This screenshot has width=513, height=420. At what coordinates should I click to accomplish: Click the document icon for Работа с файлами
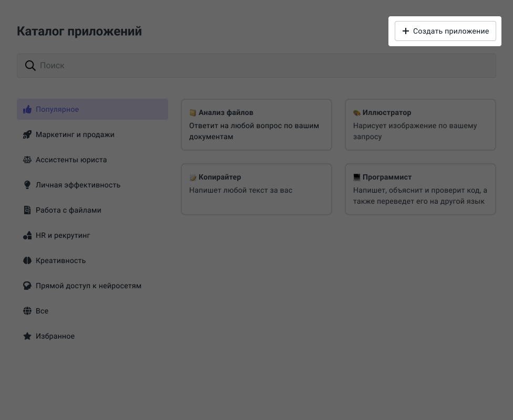point(27,211)
